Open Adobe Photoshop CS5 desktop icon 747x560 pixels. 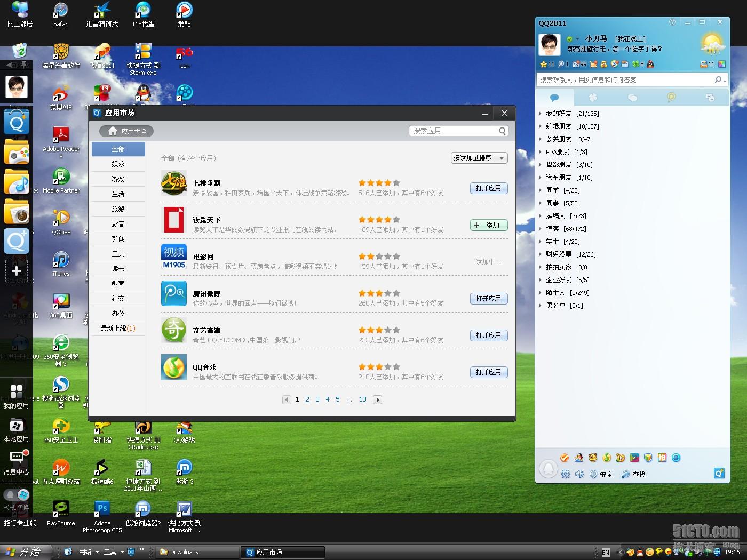click(102, 517)
